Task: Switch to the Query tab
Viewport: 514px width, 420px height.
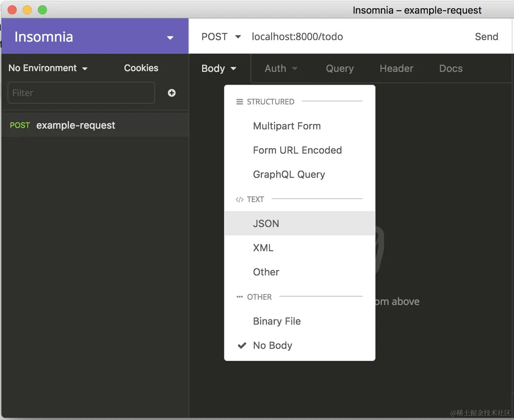Action: pos(340,68)
